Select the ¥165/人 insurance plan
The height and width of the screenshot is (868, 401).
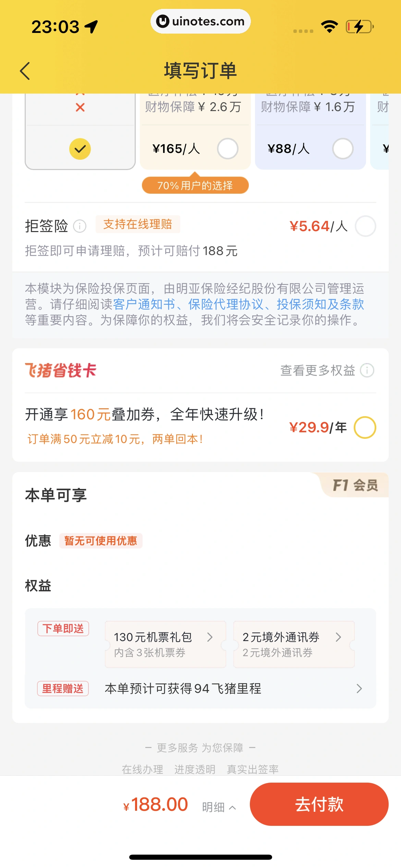click(228, 149)
